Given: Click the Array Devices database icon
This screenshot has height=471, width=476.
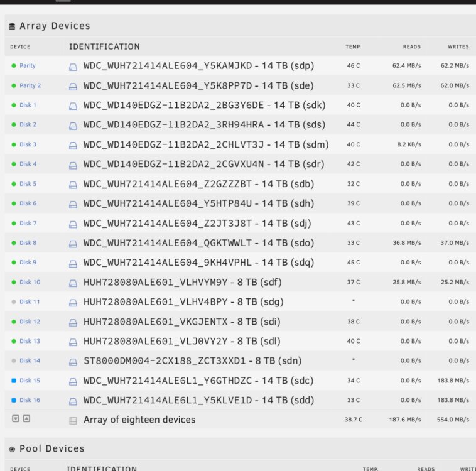Looking at the screenshot, I should point(12,27).
